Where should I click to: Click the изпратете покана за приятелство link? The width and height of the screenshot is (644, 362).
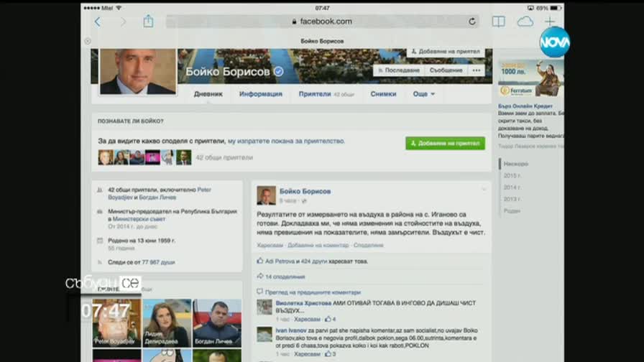[x=286, y=141]
